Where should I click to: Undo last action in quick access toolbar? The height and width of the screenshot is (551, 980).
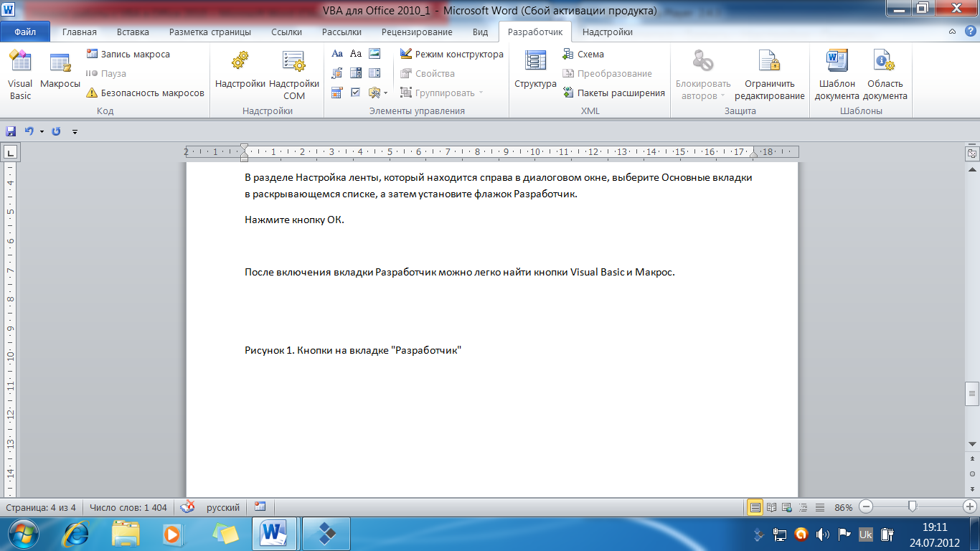[x=29, y=131]
